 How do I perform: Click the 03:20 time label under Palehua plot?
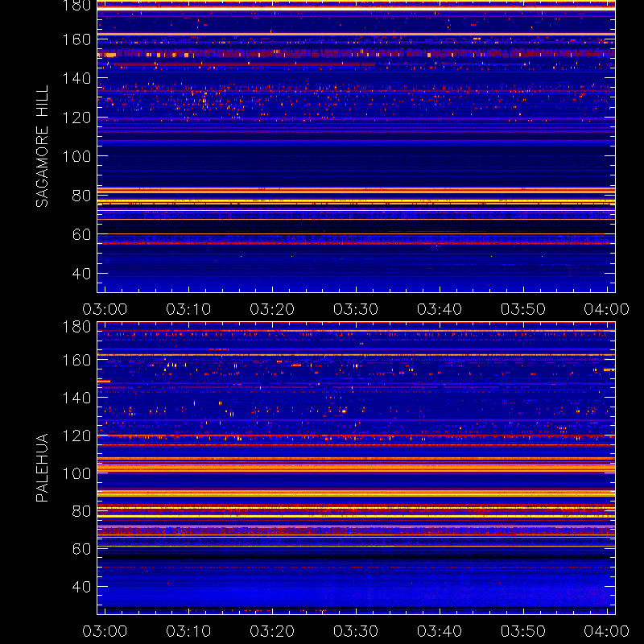(x=272, y=631)
